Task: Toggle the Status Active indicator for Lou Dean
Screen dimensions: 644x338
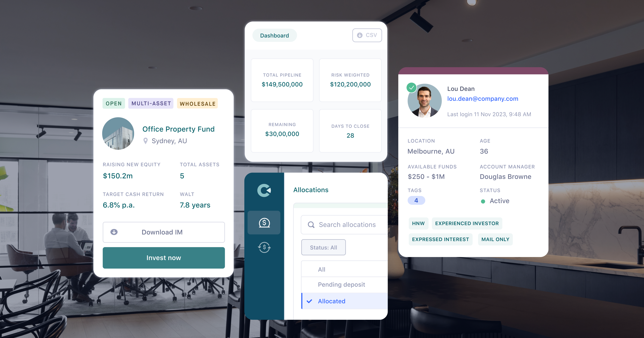Action: (x=482, y=201)
